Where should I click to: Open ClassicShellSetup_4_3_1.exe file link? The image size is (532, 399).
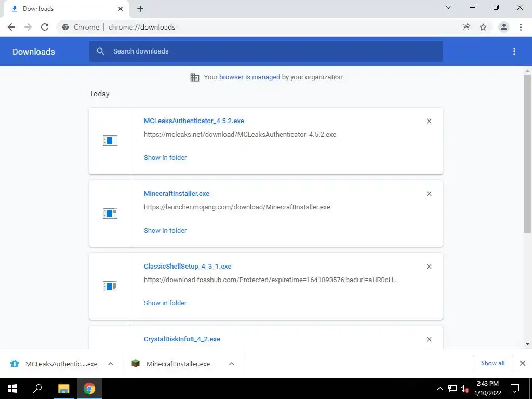[x=188, y=267]
